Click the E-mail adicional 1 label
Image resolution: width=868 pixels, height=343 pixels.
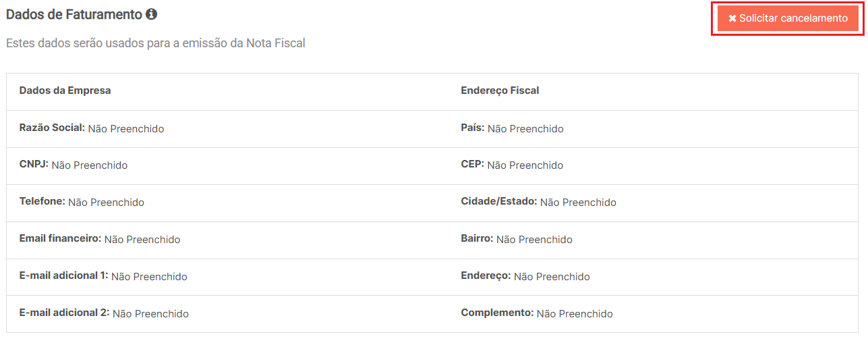pyautogui.click(x=63, y=276)
